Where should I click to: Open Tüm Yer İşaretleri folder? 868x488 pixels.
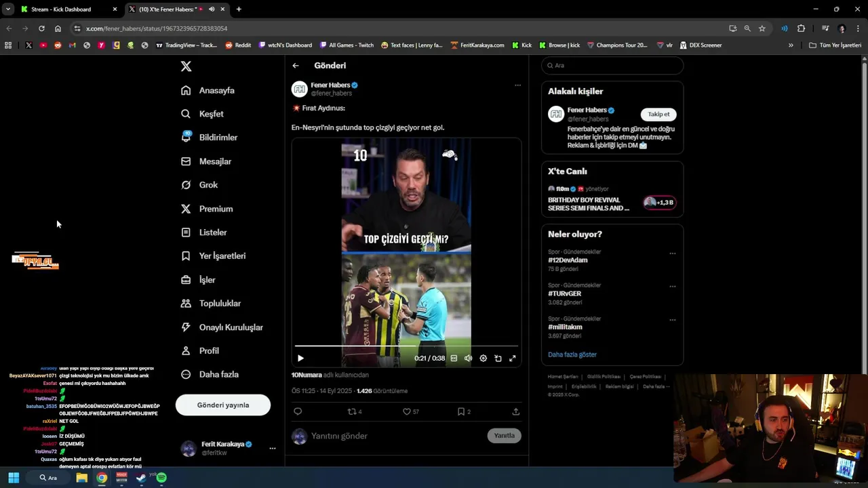point(835,45)
